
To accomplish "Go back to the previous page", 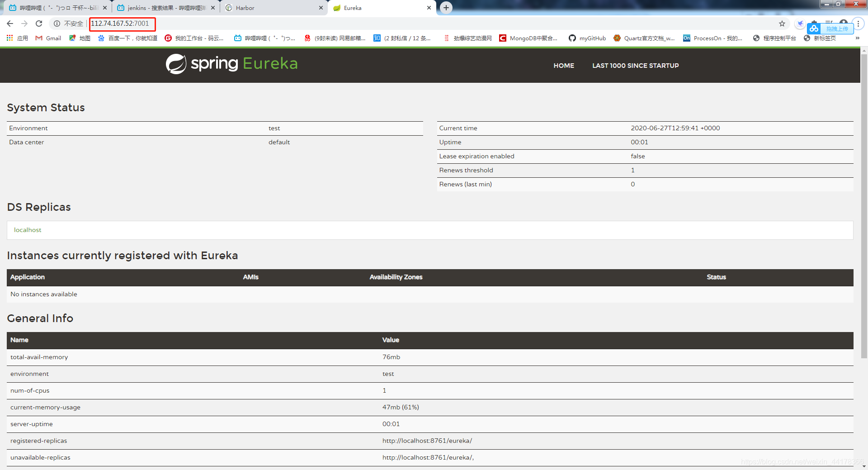I will (10, 24).
